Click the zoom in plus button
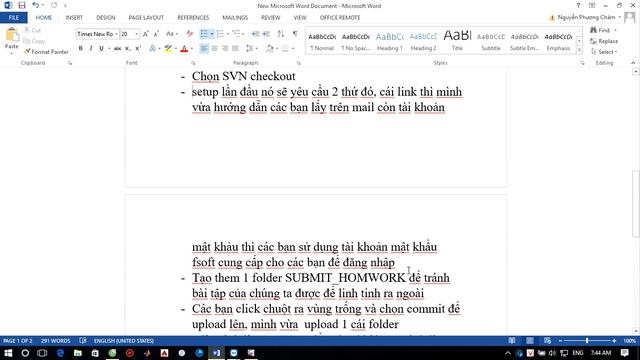 [x=614, y=340]
